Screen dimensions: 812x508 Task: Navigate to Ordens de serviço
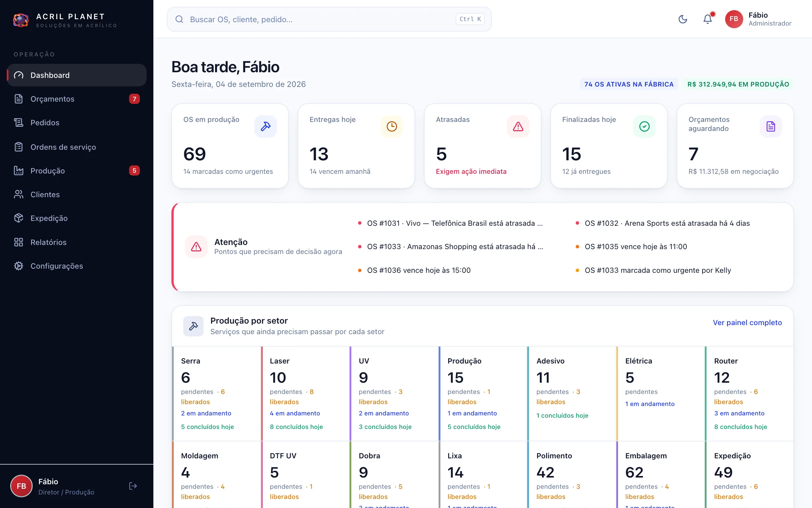tap(77, 147)
